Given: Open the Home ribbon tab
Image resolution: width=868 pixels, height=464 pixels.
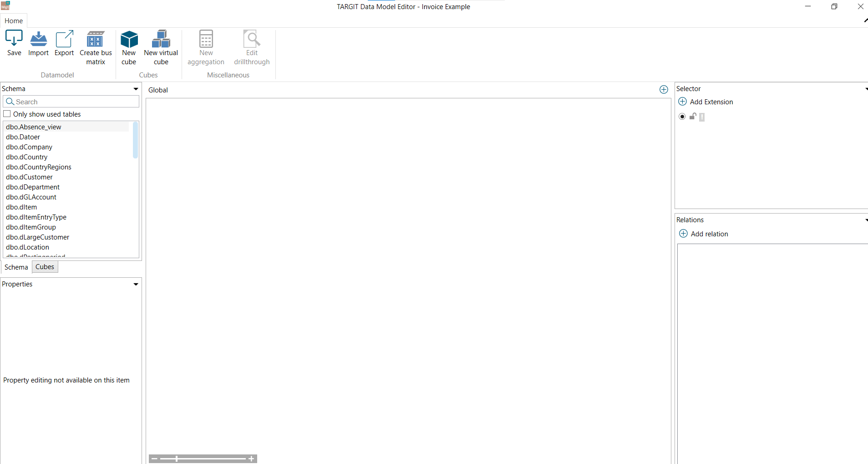Looking at the screenshot, I should 14,20.
